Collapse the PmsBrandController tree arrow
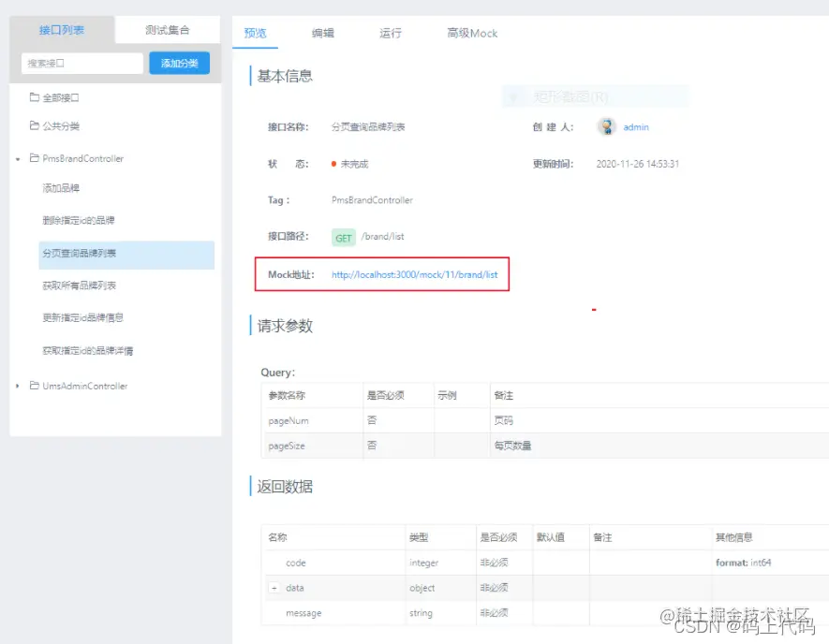Viewport: 829px width, 644px height. point(18,158)
